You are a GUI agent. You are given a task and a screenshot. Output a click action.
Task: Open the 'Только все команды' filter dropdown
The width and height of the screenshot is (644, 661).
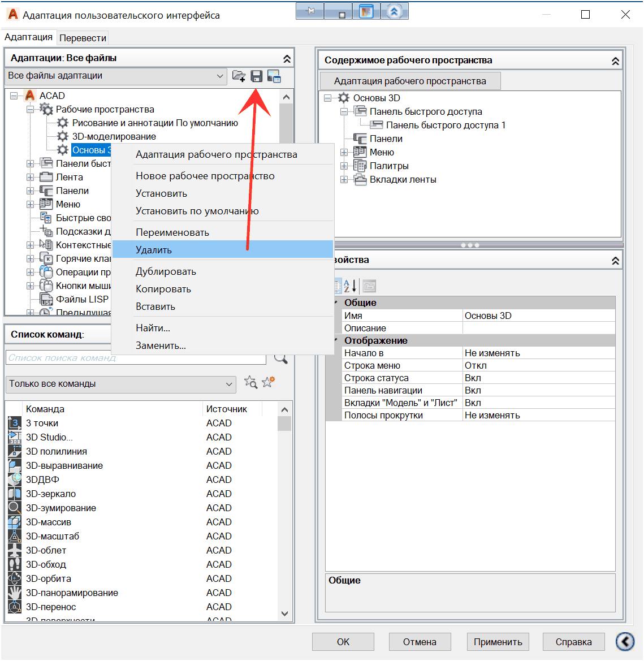228,384
